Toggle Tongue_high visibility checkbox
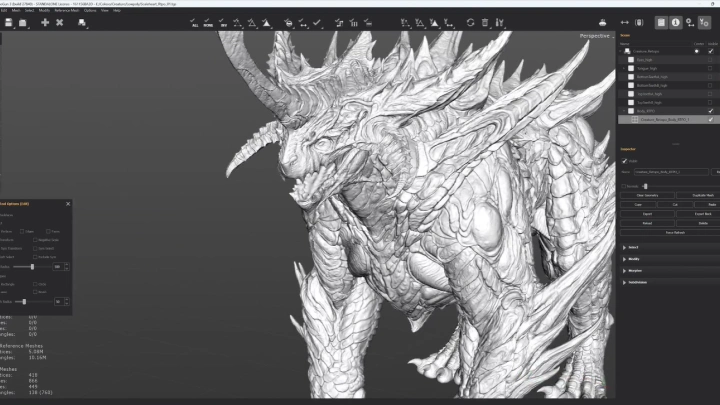 [x=710, y=68]
